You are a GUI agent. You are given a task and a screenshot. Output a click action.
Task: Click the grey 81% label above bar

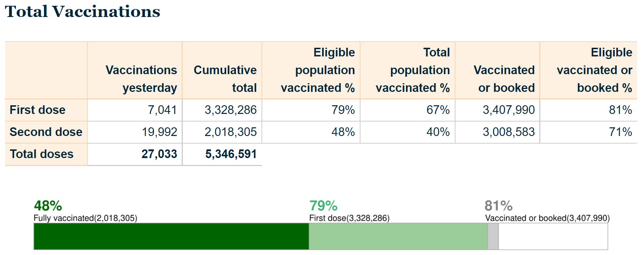click(x=498, y=206)
